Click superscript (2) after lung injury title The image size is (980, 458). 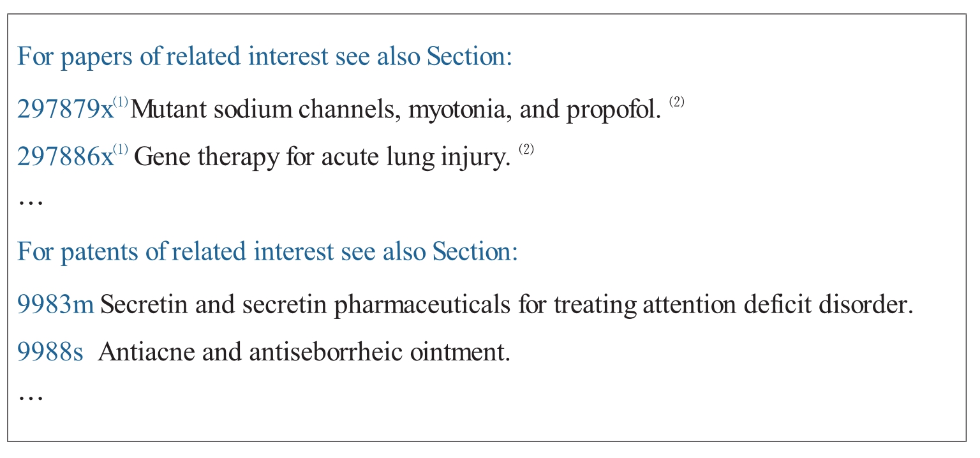point(526,149)
